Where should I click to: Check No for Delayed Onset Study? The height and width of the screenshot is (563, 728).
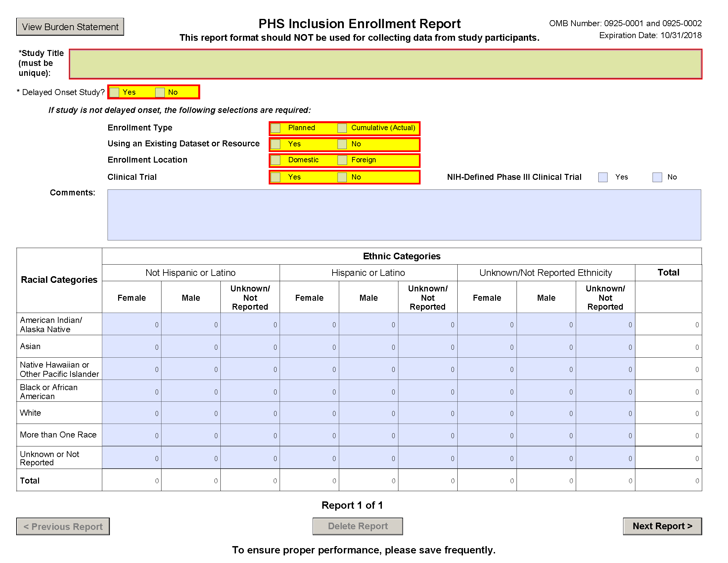click(161, 92)
